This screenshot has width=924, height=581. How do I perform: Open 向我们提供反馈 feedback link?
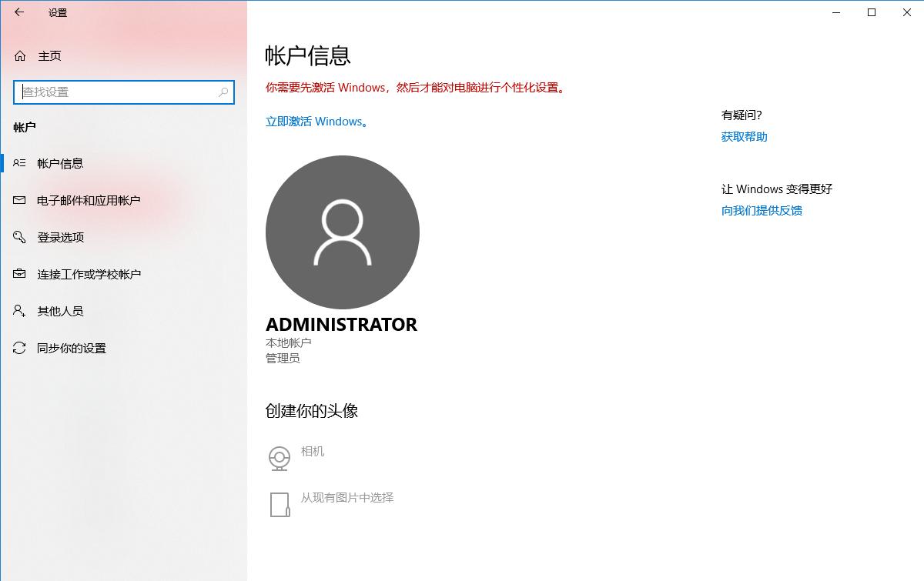pyautogui.click(x=761, y=210)
